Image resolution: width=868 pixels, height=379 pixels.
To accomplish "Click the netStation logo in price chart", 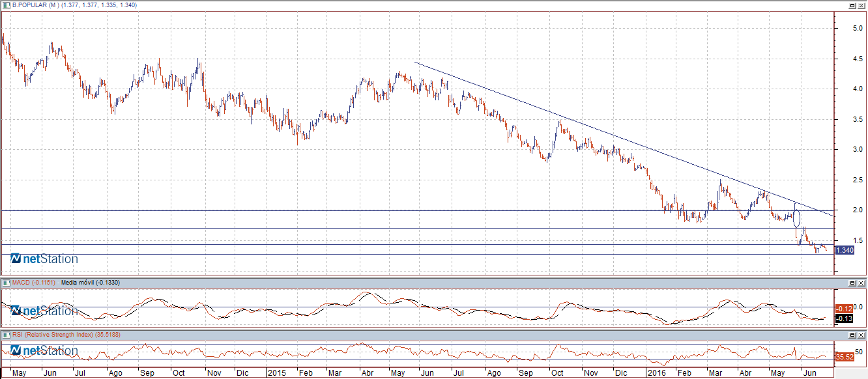I will click(44, 259).
